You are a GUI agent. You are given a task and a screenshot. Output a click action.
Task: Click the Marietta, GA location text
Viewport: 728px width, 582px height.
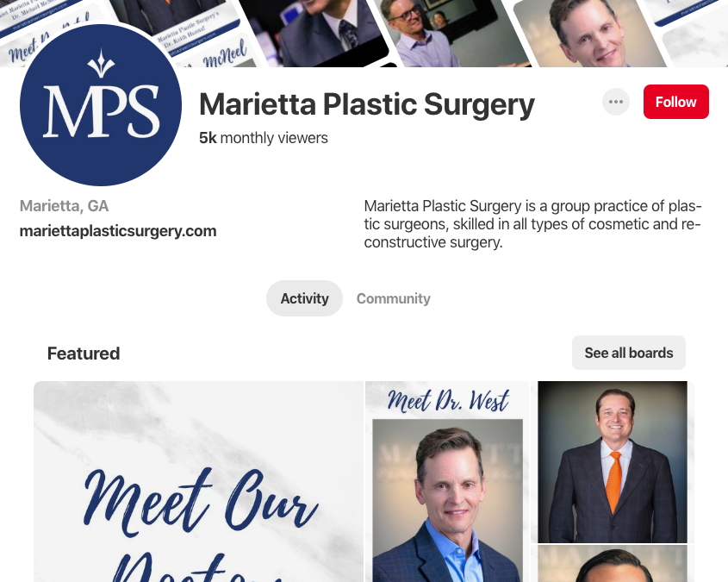tap(64, 206)
